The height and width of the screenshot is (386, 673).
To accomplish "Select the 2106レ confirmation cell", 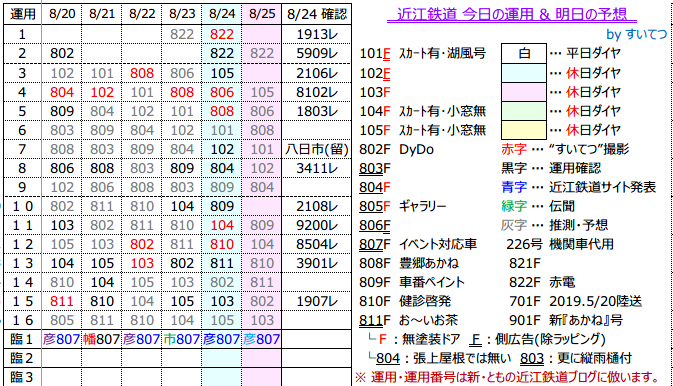I will click(317, 73).
